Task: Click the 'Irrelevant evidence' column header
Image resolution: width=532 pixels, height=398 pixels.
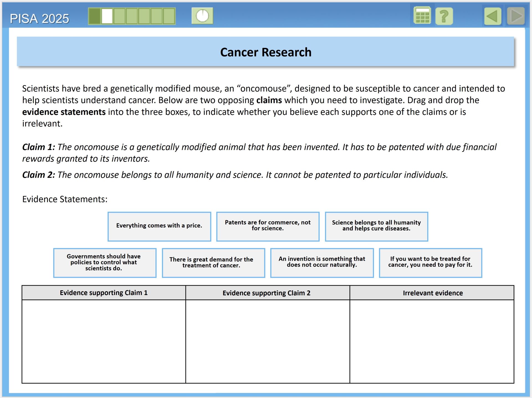Action: [x=433, y=293]
